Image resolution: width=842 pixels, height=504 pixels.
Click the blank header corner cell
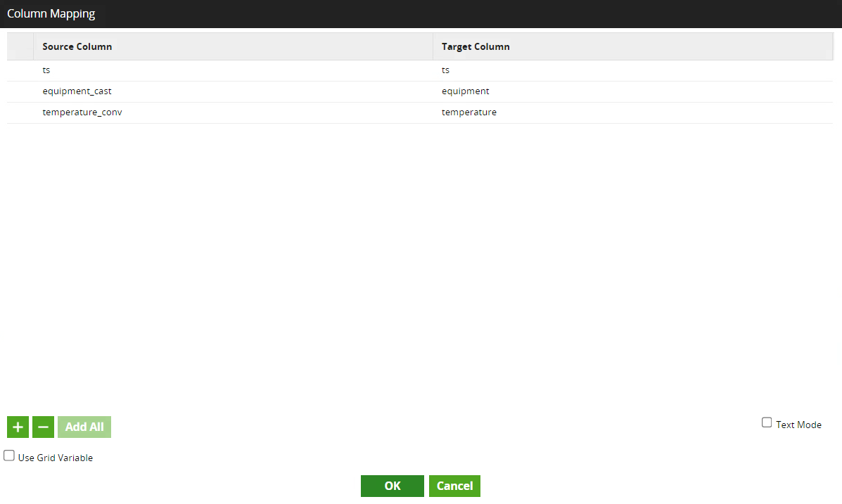tap(20, 46)
